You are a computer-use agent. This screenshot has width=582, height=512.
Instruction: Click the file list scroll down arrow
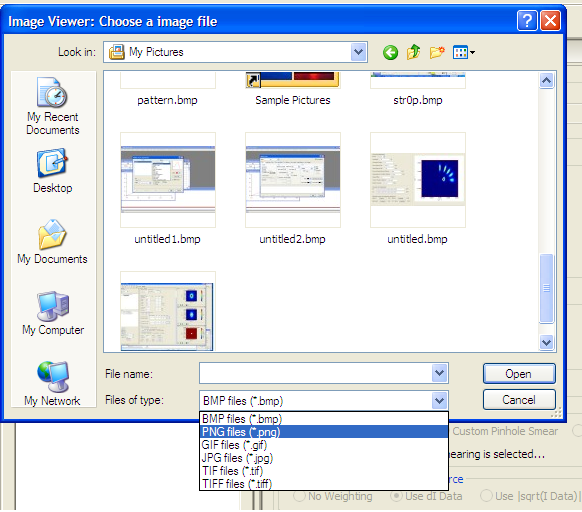[x=546, y=342]
